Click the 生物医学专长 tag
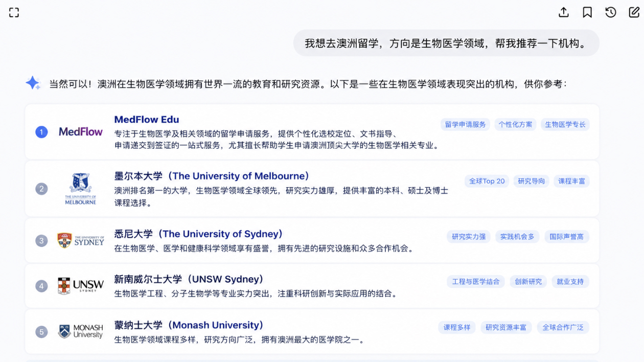The image size is (644, 362). 565,124
